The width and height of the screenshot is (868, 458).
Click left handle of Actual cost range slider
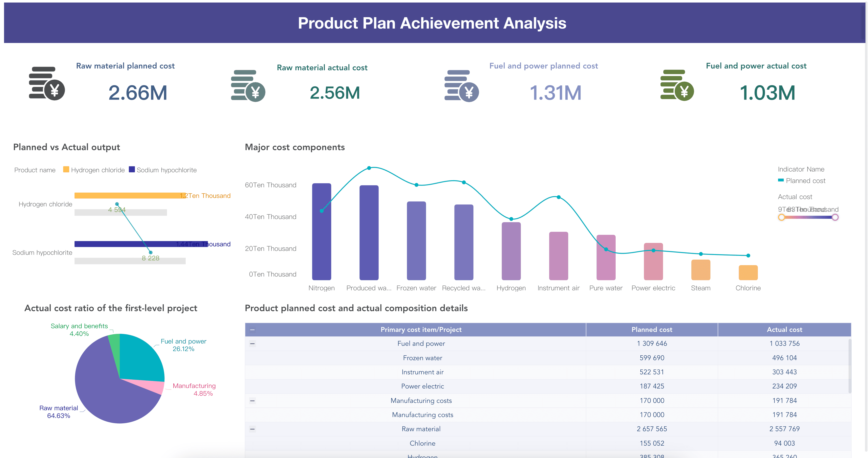pyautogui.click(x=781, y=217)
